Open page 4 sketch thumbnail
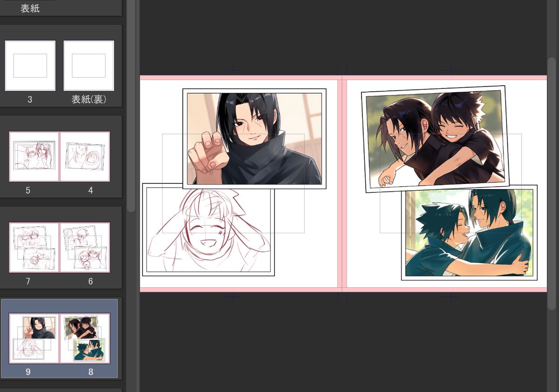The height and width of the screenshot is (392, 559). (85, 156)
